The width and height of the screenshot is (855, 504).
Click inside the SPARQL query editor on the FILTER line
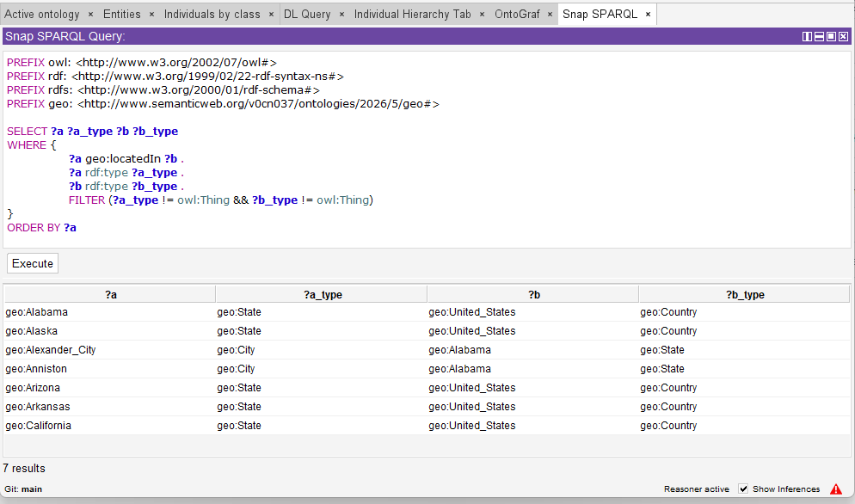220,200
